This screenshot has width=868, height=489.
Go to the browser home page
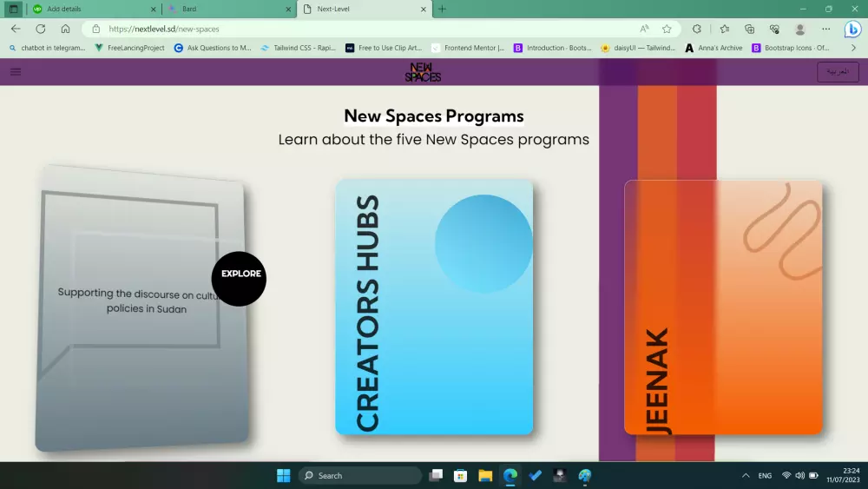(x=65, y=29)
